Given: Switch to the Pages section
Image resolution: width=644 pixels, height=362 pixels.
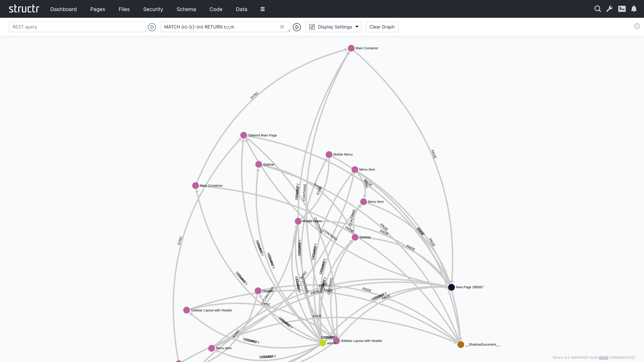Looking at the screenshot, I should 97,9.
